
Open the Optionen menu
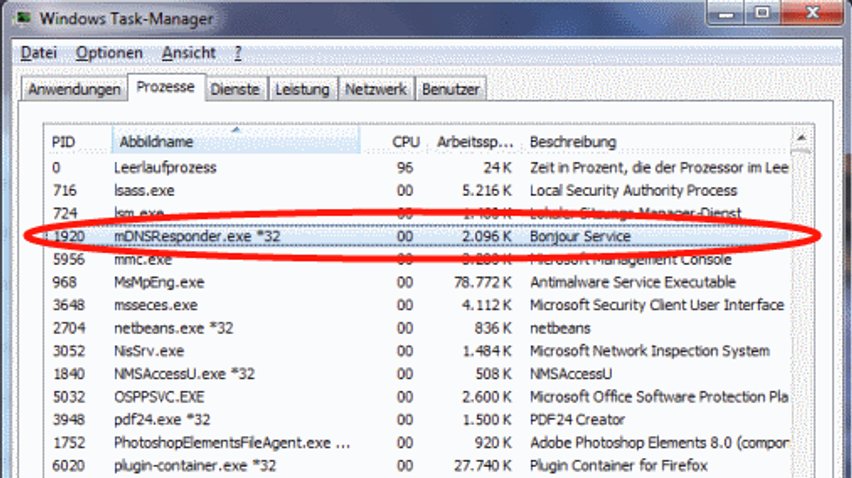point(109,53)
